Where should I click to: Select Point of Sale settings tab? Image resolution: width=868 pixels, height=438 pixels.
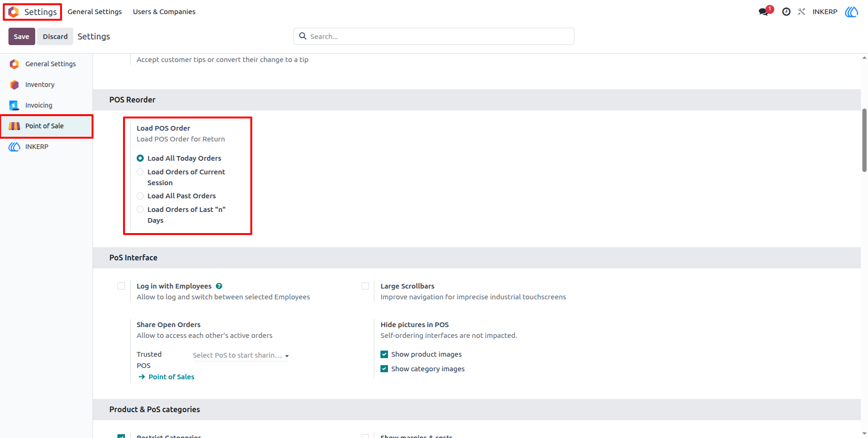[46, 126]
